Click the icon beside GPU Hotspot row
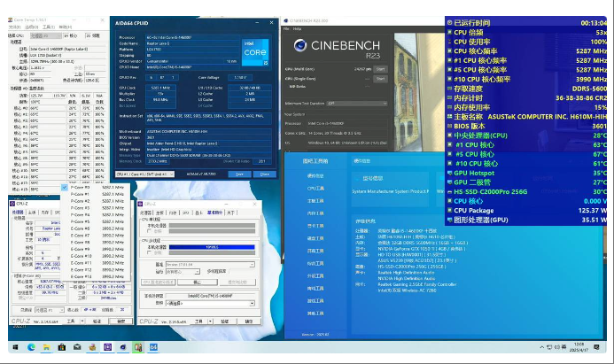The width and height of the screenshot is (614, 364). click(449, 173)
